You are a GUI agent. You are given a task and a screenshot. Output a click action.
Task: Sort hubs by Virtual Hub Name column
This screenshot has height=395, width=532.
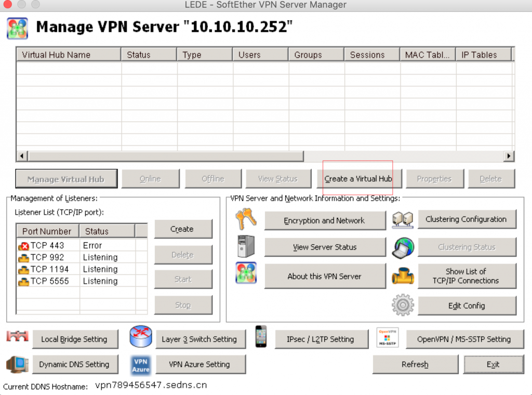pos(69,55)
